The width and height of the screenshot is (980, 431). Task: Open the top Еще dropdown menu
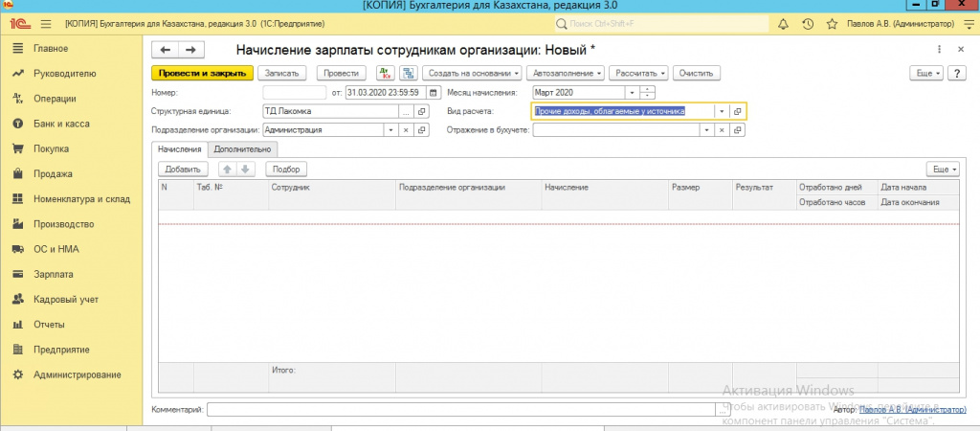pyautogui.click(x=928, y=73)
